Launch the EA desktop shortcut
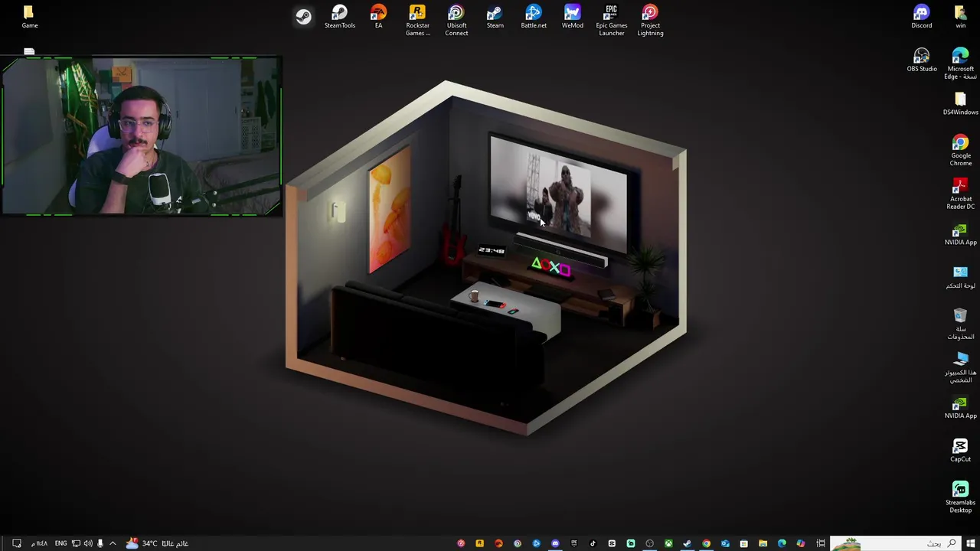Viewport: 980px width, 551px height. [x=378, y=17]
